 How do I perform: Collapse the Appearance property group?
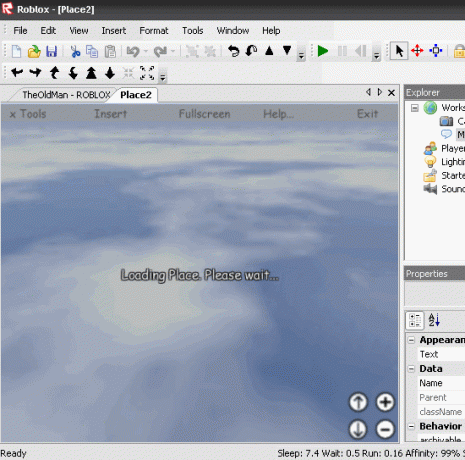point(412,340)
